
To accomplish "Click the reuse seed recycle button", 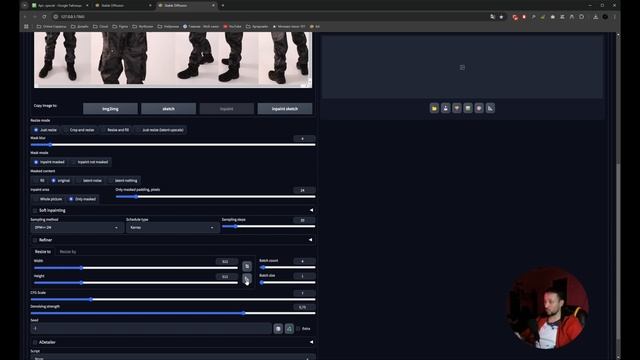I will [289, 329].
